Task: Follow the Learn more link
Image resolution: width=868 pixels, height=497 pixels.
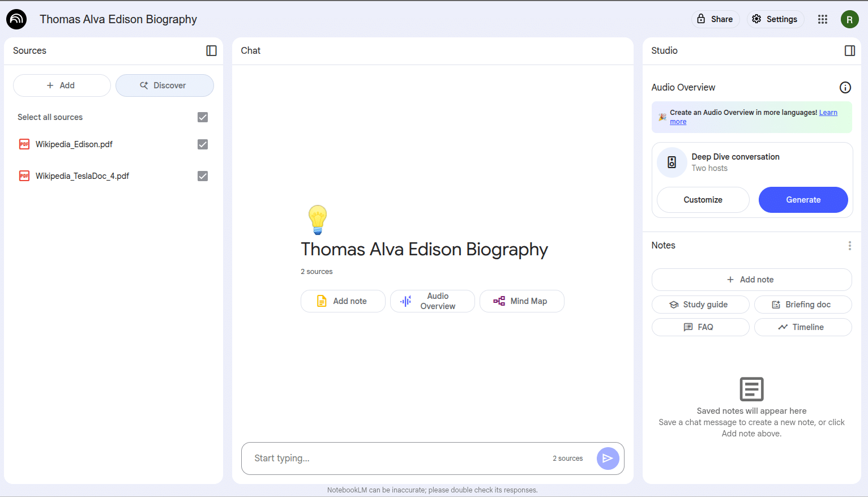Action: pos(828,113)
